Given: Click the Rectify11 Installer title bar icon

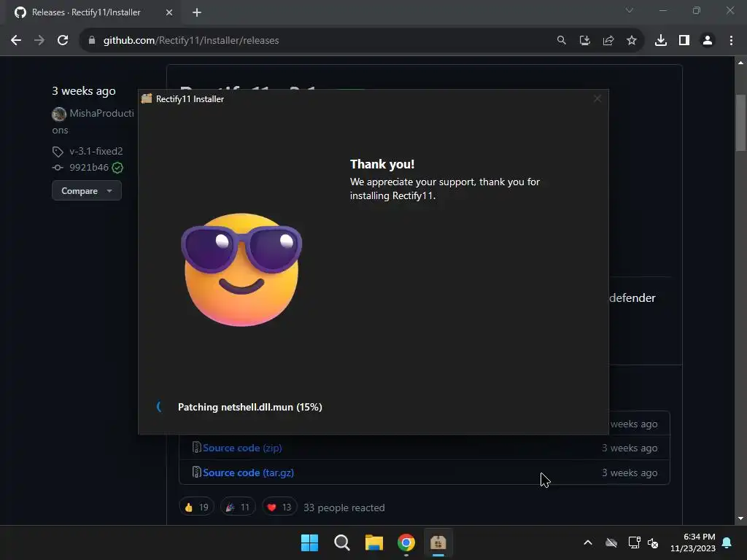Looking at the screenshot, I should coord(147,98).
